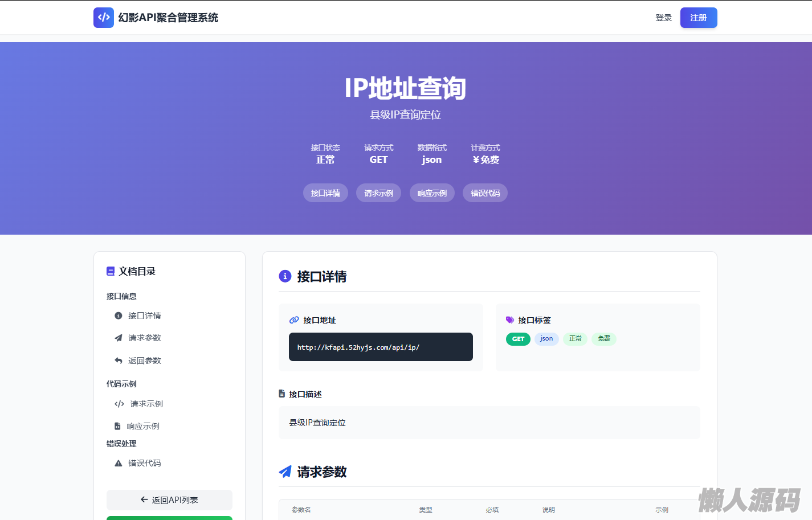The height and width of the screenshot is (520, 812).
Task: Click the 接口信息 sidebar section heading
Action: pyautogui.click(x=121, y=296)
